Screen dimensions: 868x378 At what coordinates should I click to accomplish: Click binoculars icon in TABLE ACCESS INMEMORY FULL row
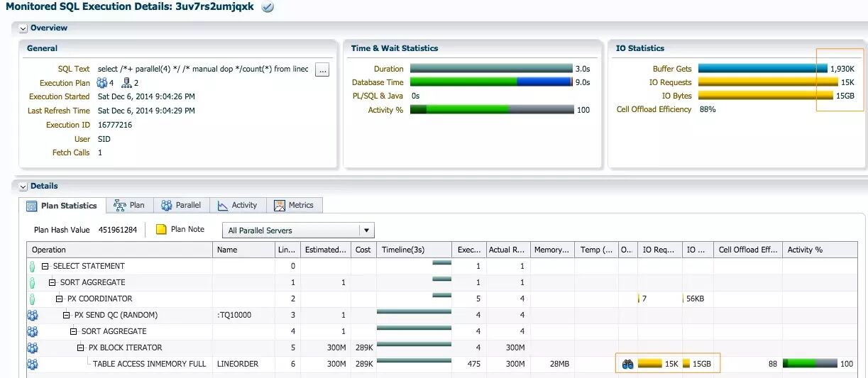627,364
